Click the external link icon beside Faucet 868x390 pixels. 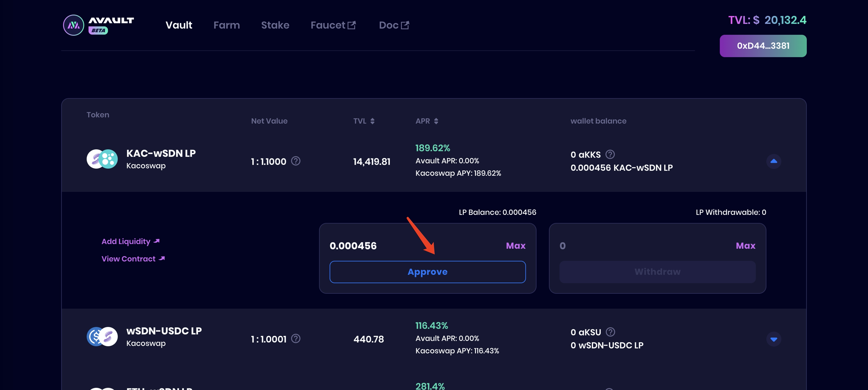(351, 25)
